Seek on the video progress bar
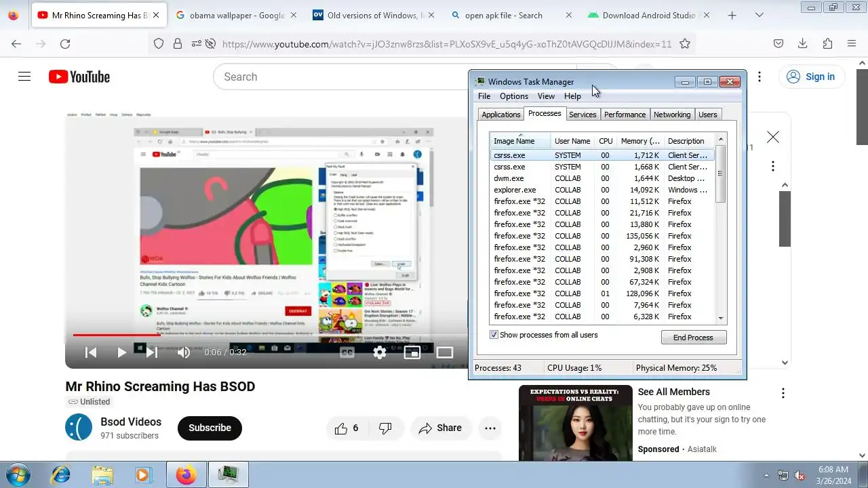Image resolution: width=868 pixels, height=488 pixels. (267, 335)
